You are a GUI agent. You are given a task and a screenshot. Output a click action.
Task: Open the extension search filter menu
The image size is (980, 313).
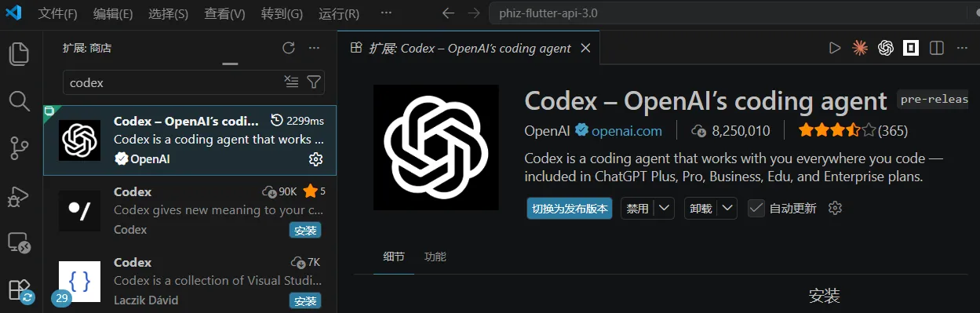[313, 82]
